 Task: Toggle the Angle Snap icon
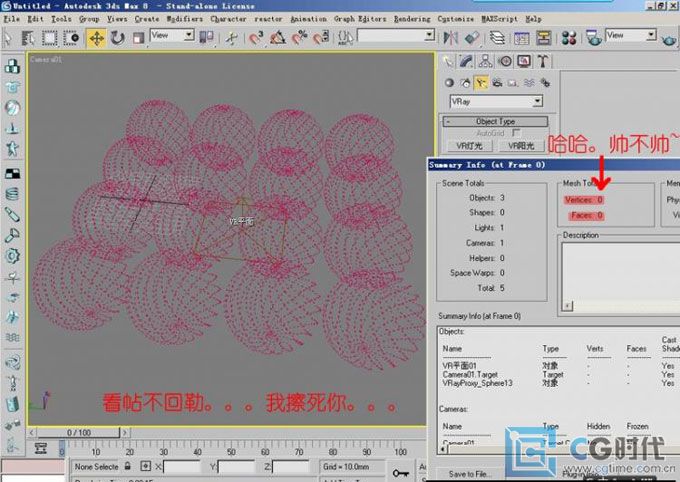tap(278, 38)
